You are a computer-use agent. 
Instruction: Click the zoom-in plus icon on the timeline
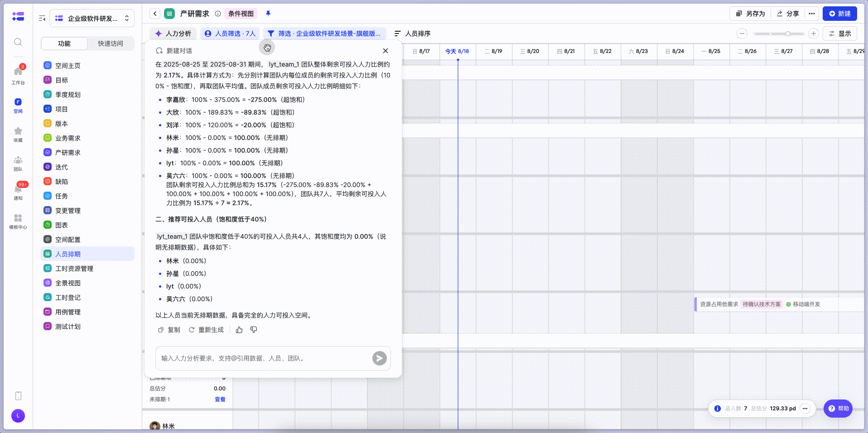pyautogui.click(x=814, y=34)
